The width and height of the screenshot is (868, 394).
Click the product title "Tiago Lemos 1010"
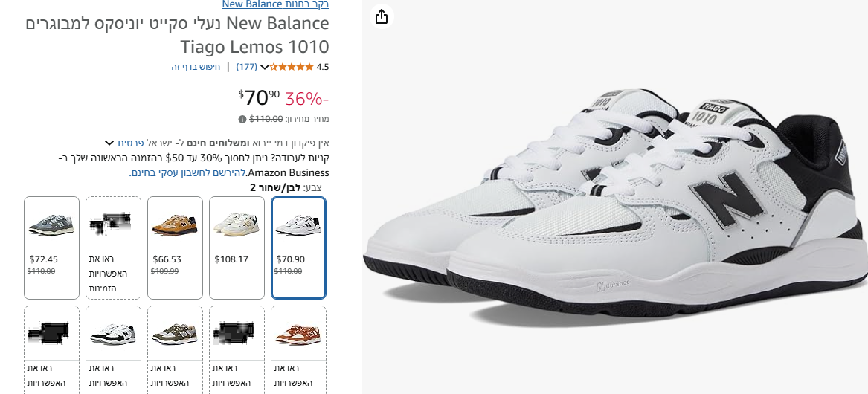[254, 47]
